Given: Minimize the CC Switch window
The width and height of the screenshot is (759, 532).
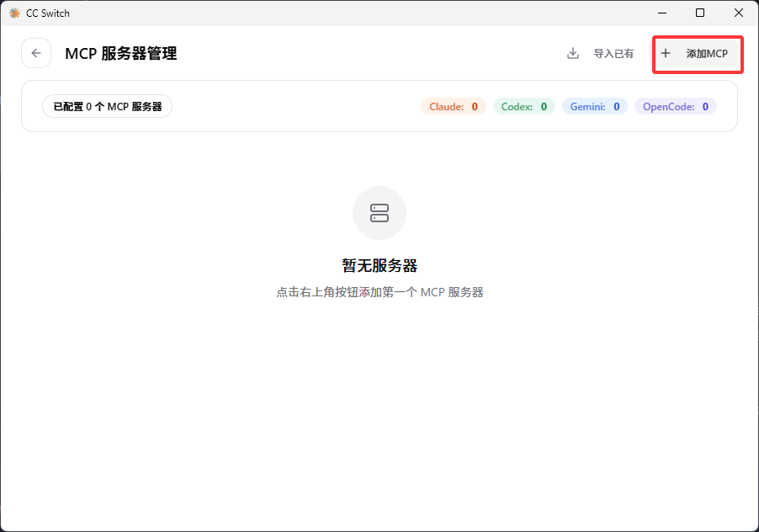Looking at the screenshot, I should point(662,13).
